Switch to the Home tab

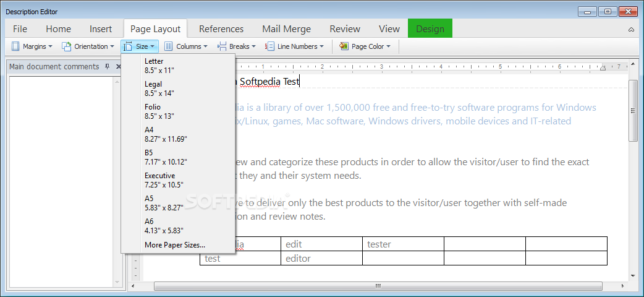click(58, 29)
